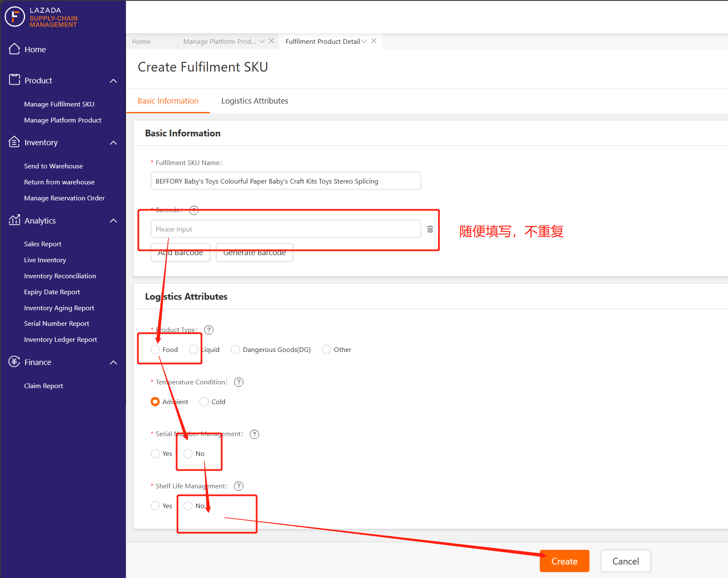Switch to Manage Platform Prod... tab
This screenshot has width=728, height=578.
click(220, 41)
